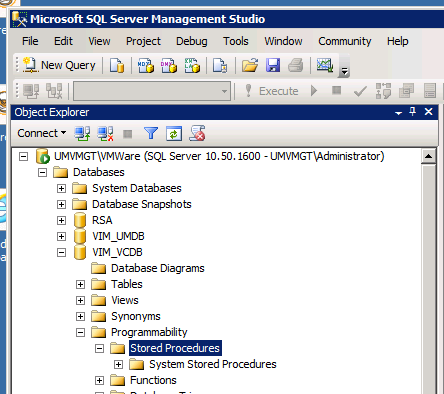Open the available databases combo box

coord(152,91)
